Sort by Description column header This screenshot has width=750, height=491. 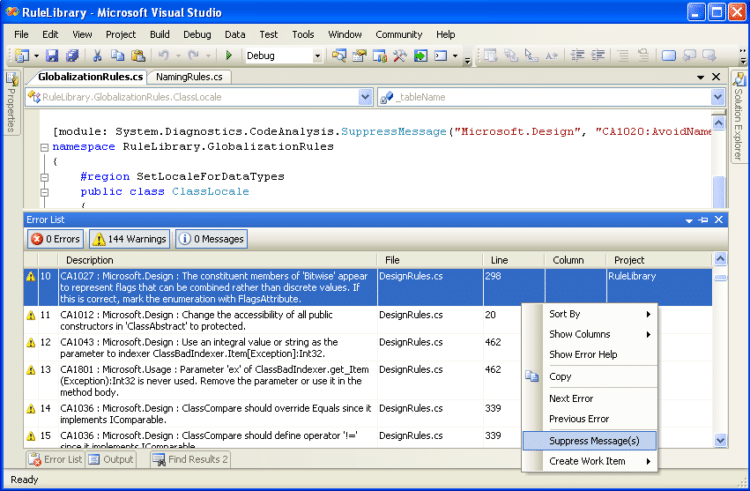pos(217,260)
